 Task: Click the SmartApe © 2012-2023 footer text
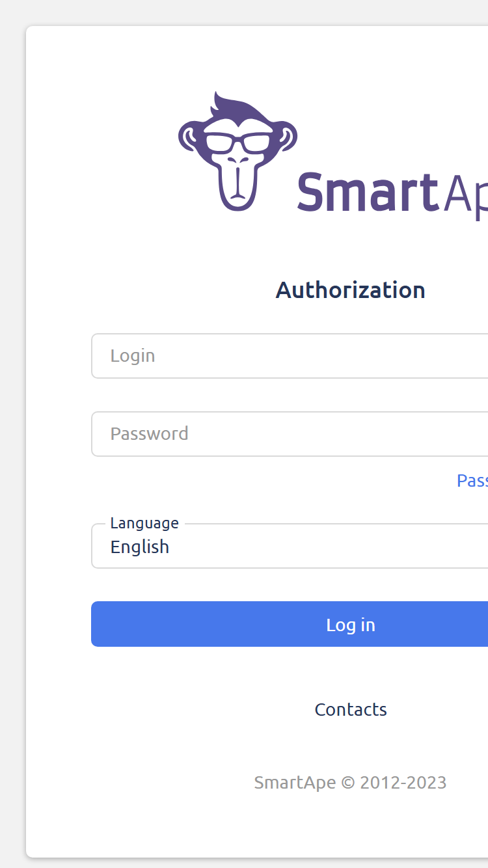coord(351,783)
